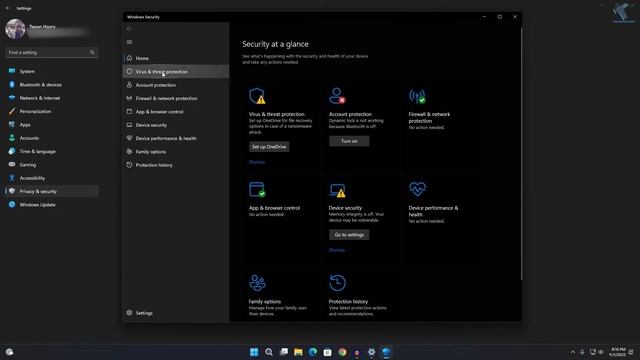Click the Find a setting search box
The width and height of the screenshot is (640, 360).
51,53
